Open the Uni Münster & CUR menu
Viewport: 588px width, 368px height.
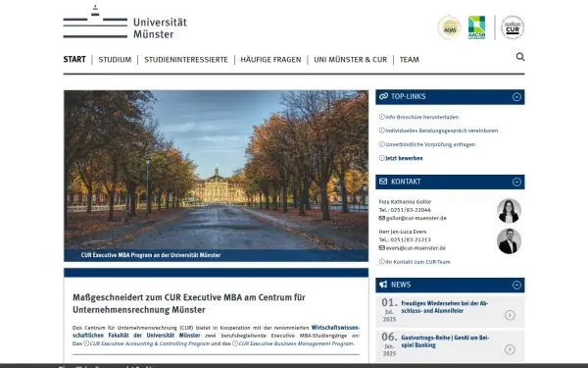click(350, 60)
